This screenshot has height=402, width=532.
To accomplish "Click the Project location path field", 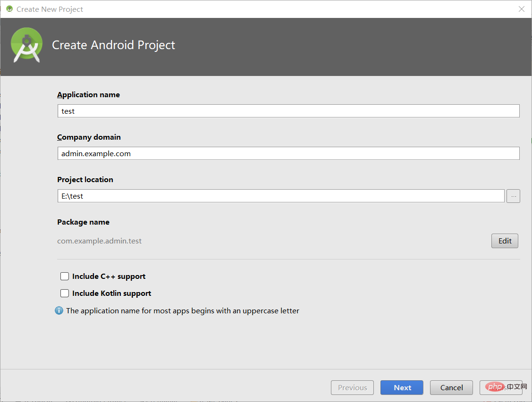I will 281,196.
